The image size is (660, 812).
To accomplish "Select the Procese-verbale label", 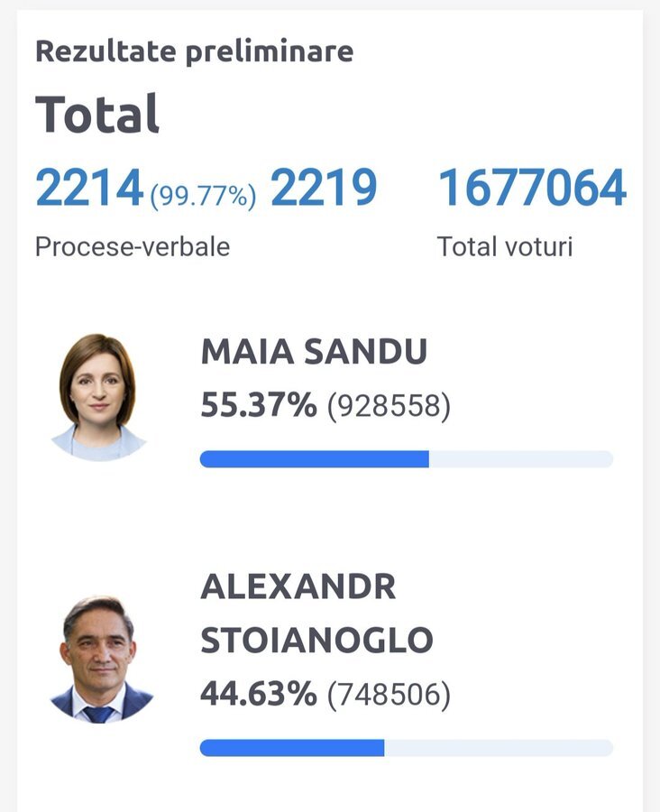I will point(133,246).
